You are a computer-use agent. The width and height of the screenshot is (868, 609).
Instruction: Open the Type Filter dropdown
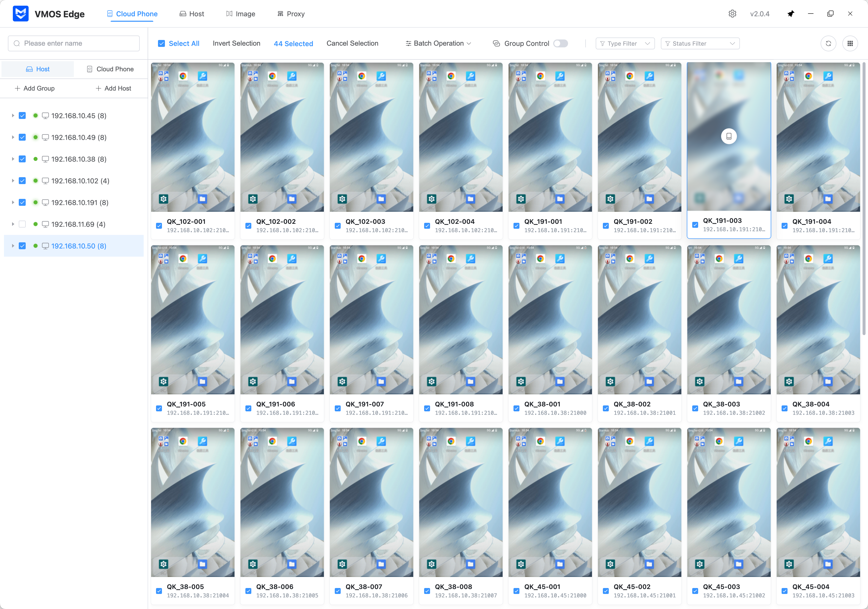[625, 43]
